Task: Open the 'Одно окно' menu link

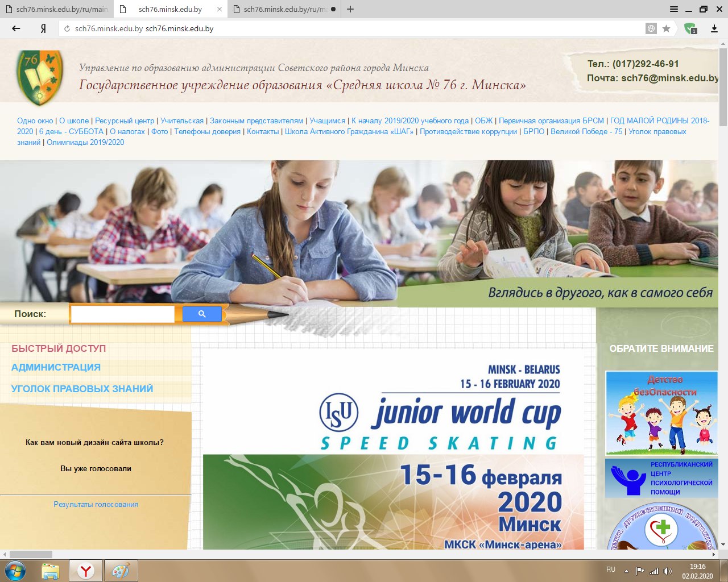Action: (x=35, y=120)
